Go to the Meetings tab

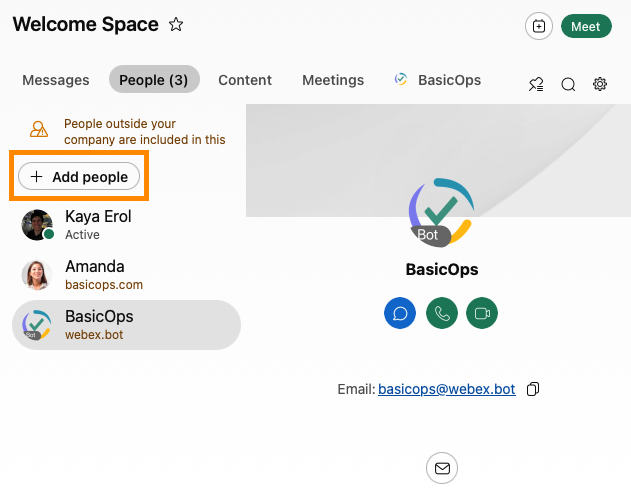click(333, 80)
